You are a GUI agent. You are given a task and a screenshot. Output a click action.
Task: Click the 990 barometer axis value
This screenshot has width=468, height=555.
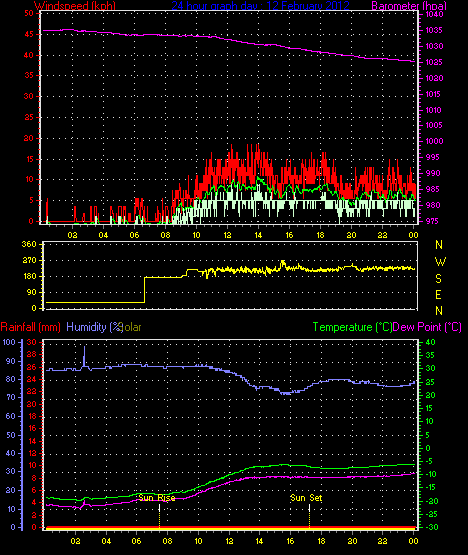(433, 173)
